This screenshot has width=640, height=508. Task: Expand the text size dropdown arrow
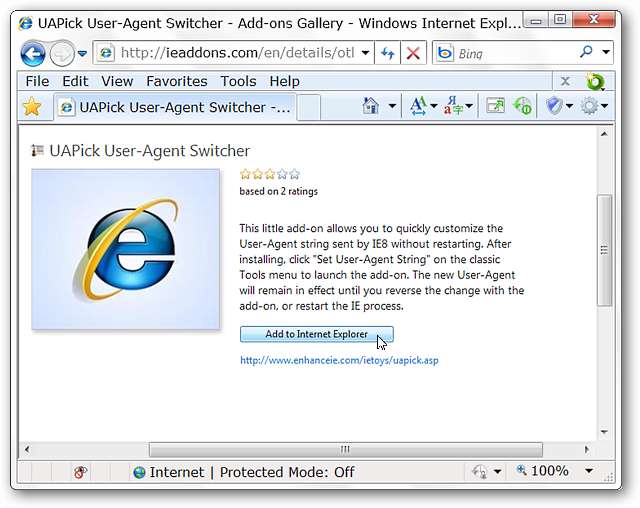[434, 106]
